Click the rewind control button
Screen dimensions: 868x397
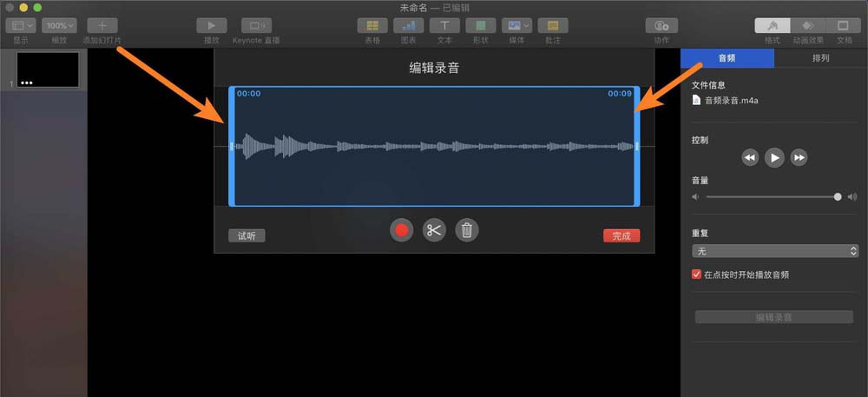[x=750, y=158]
